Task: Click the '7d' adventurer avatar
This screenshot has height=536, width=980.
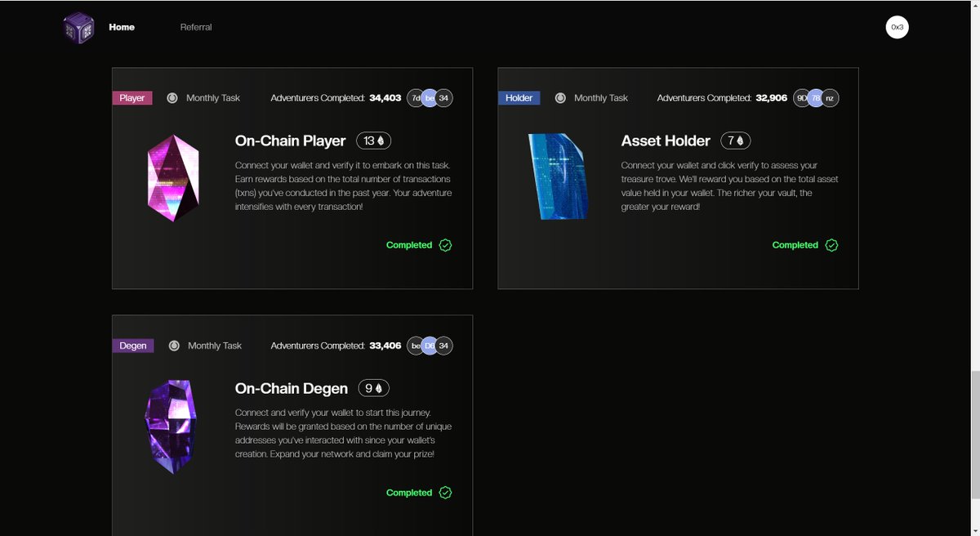Action: point(416,98)
